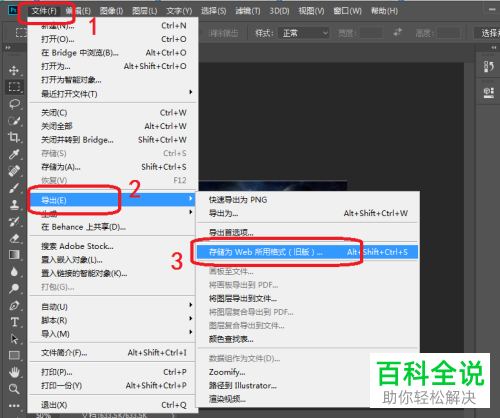This screenshot has height=418, width=500.
Task: Open the 帮助(H) menu
Action: [x=384, y=11]
